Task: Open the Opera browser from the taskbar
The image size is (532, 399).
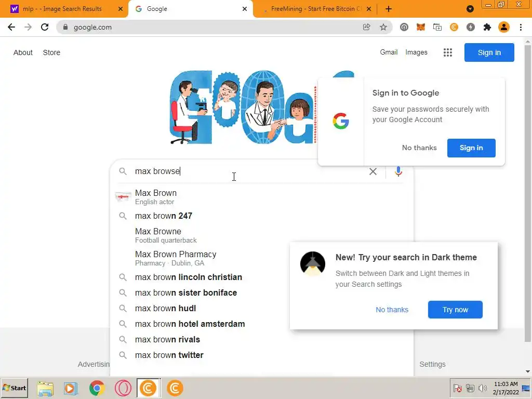Action: coord(123,388)
